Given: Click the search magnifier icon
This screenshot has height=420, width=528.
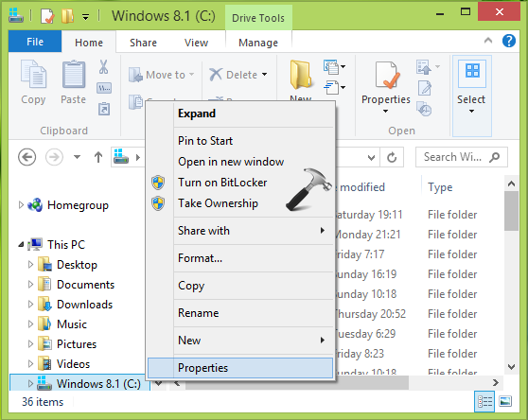Looking at the screenshot, I should tap(495, 157).
